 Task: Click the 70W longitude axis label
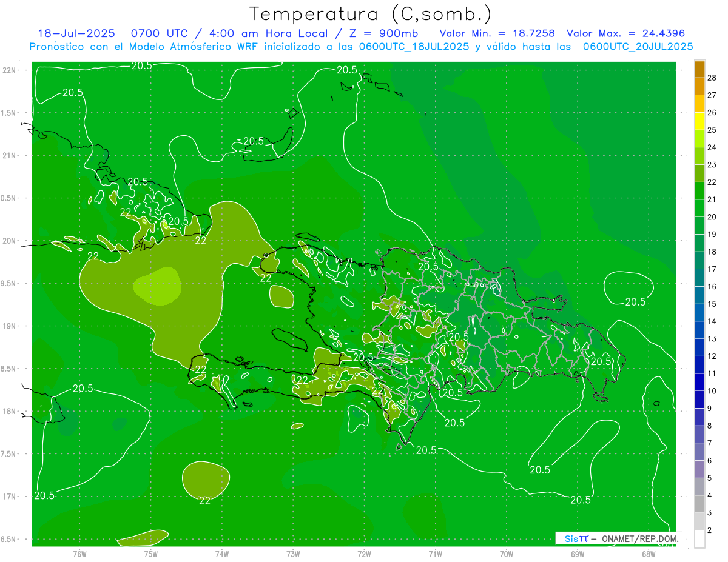click(507, 554)
